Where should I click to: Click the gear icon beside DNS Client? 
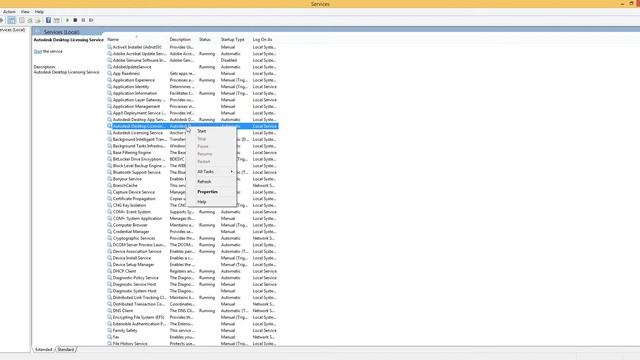109,311
